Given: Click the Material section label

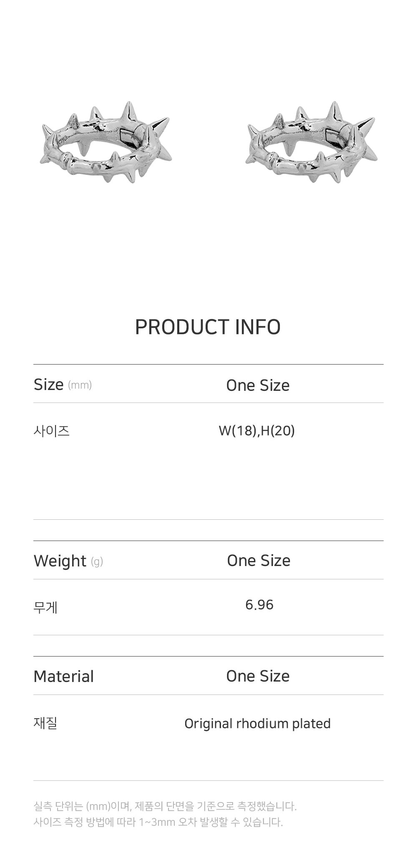Looking at the screenshot, I should click(x=64, y=677).
